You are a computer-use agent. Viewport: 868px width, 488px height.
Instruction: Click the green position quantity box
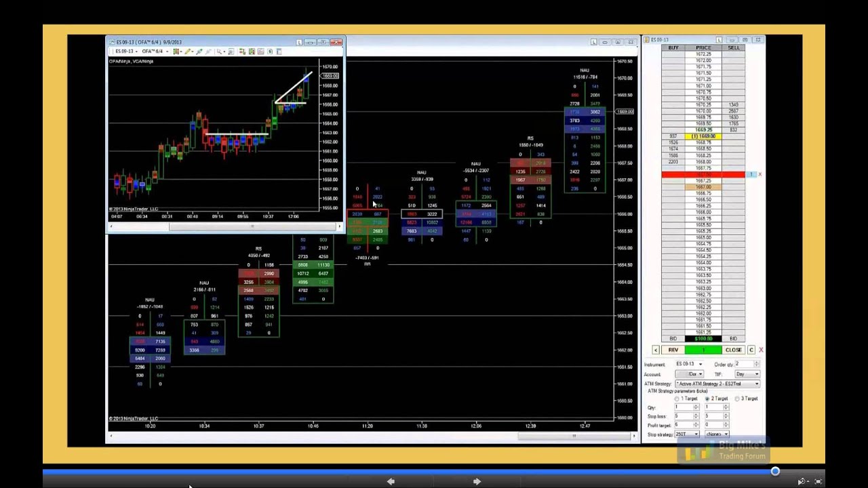703,350
